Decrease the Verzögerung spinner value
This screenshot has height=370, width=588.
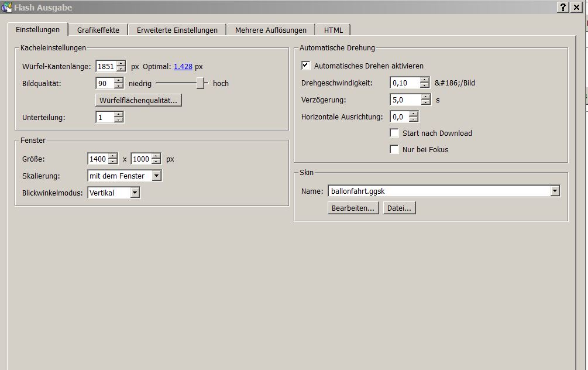point(424,102)
